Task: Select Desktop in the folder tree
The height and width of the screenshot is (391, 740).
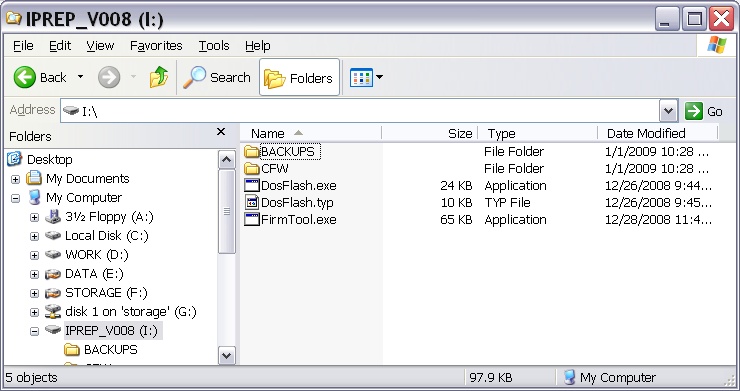Action: point(50,160)
